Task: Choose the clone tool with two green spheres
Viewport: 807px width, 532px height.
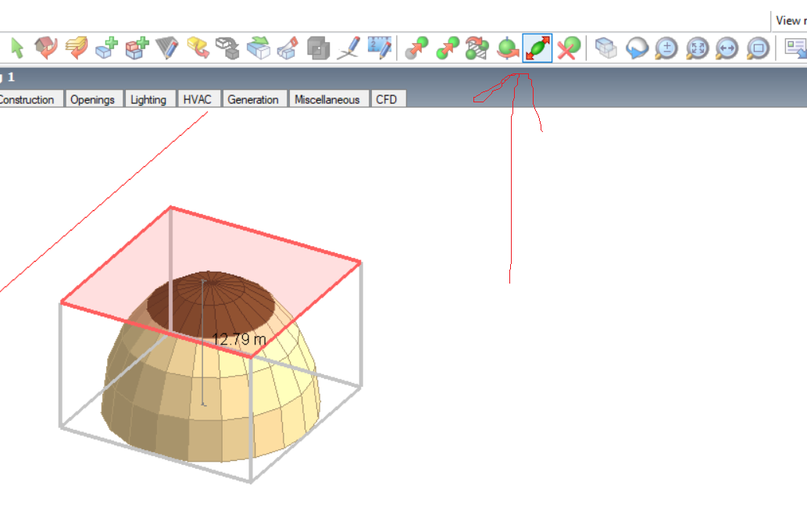Action: tap(447, 48)
